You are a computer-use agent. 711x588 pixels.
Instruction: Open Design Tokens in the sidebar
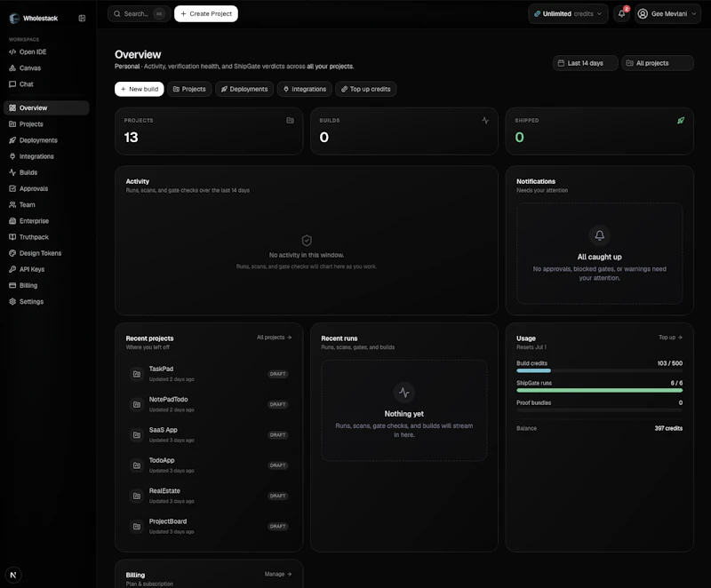click(x=46, y=253)
